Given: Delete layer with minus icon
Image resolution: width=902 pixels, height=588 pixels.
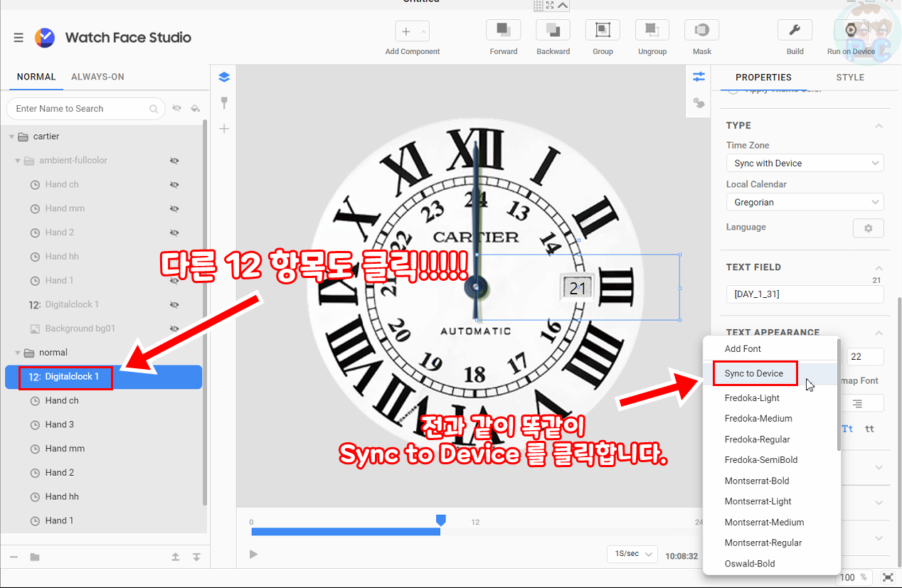Looking at the screenshot, I should pyautogui.click(x=14, y=557).
